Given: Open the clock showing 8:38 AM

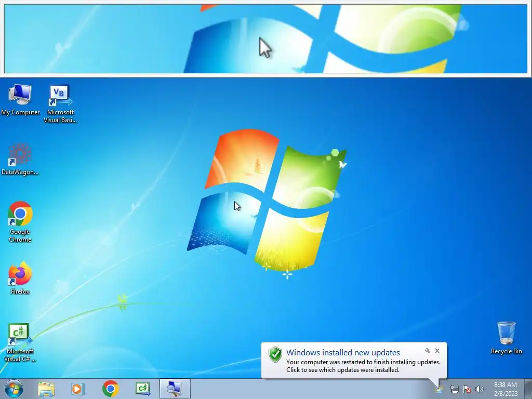Looking at the screenshot, I should click(x=506, y=389).
